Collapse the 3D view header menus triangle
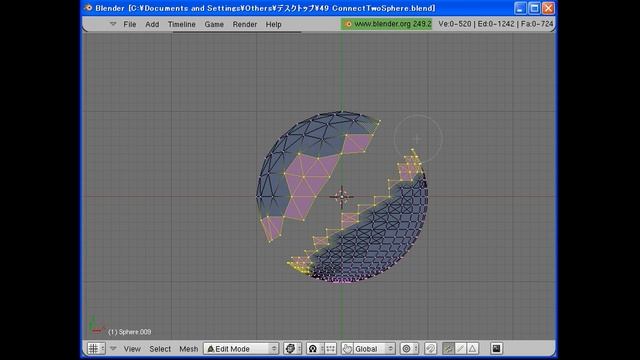This screenshot has width=640, height=360. point(113,349)
